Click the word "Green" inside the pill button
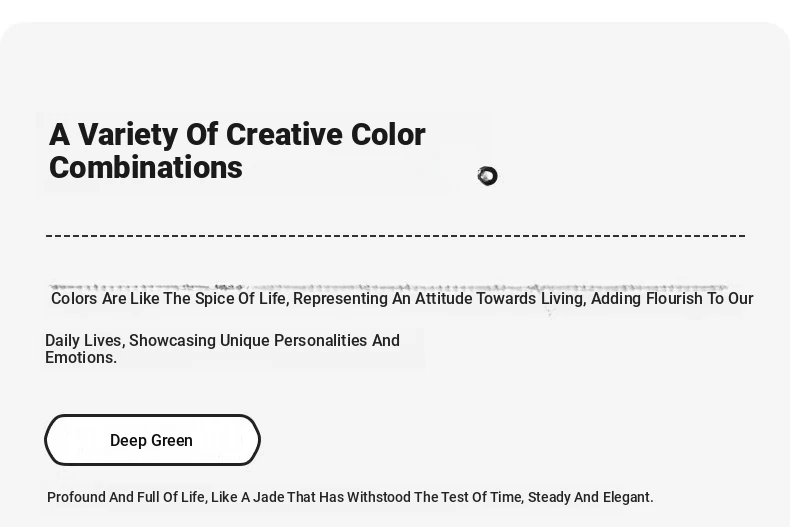Viewport: 790px width, 527px height. (x=171, y=440)
